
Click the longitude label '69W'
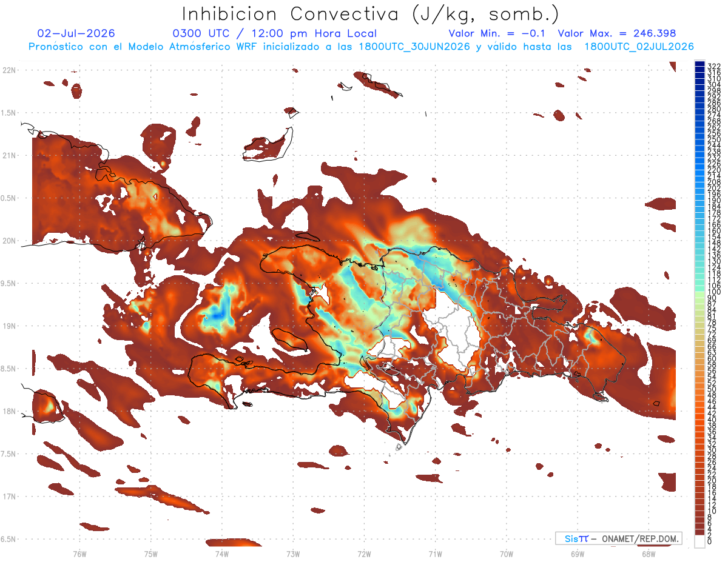click(x=578, y=554)
